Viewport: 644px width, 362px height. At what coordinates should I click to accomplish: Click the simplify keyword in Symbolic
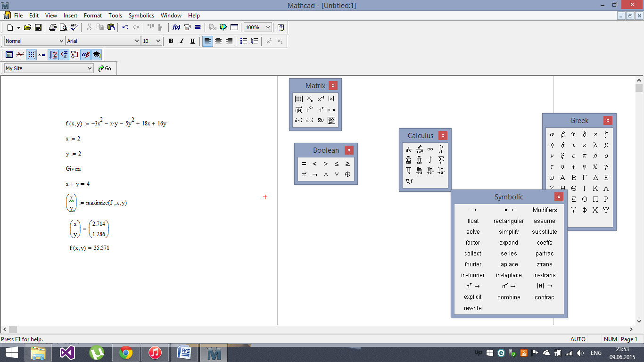509,232
